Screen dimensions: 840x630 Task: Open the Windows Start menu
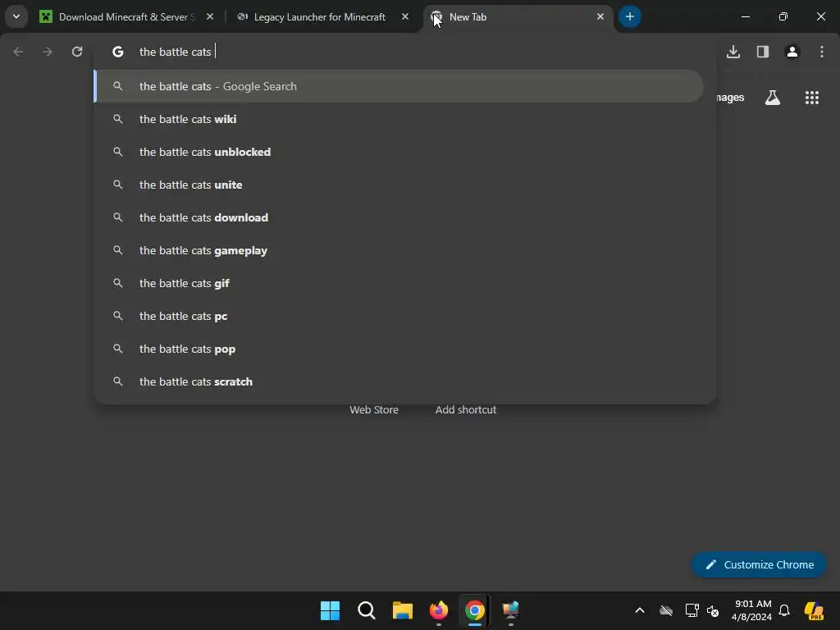tap(330, 610)
